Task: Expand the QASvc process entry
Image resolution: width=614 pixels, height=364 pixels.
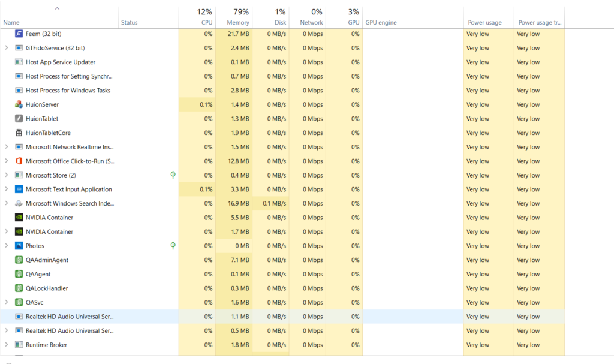Action: [6, 302]
